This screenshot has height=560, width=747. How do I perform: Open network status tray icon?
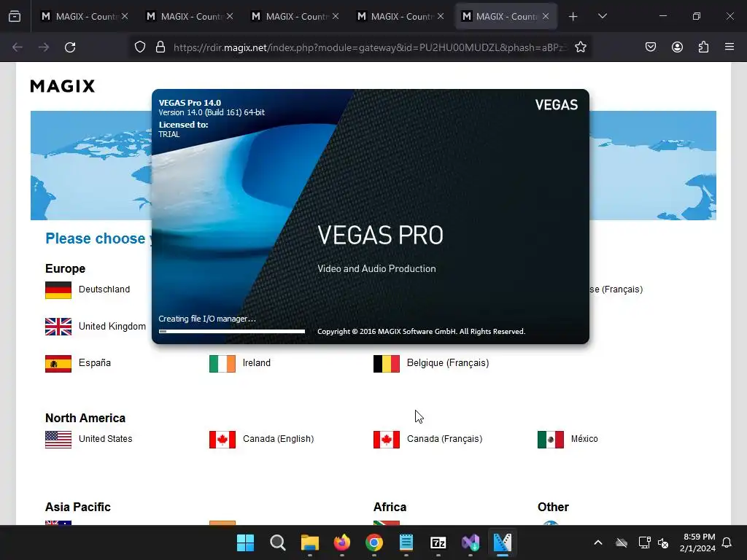pyautogui.click(x=644, y=542)
